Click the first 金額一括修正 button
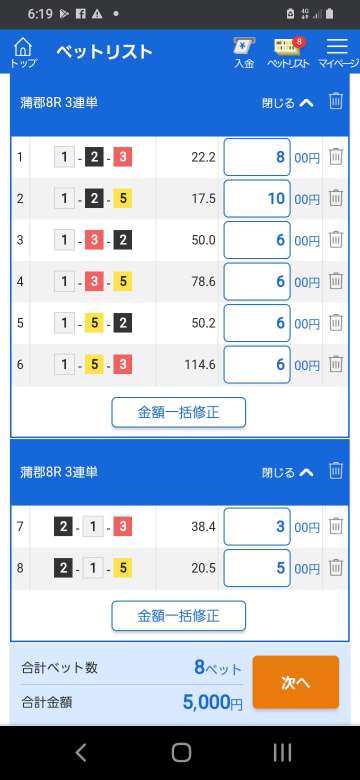This screenshot has width=360, height=780. [x=179, y=412]
